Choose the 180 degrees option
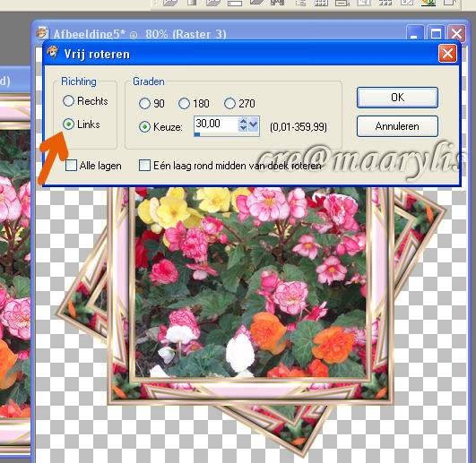This screenshot has height=463, width=476. pyautogui.click(x=194, y=104)
